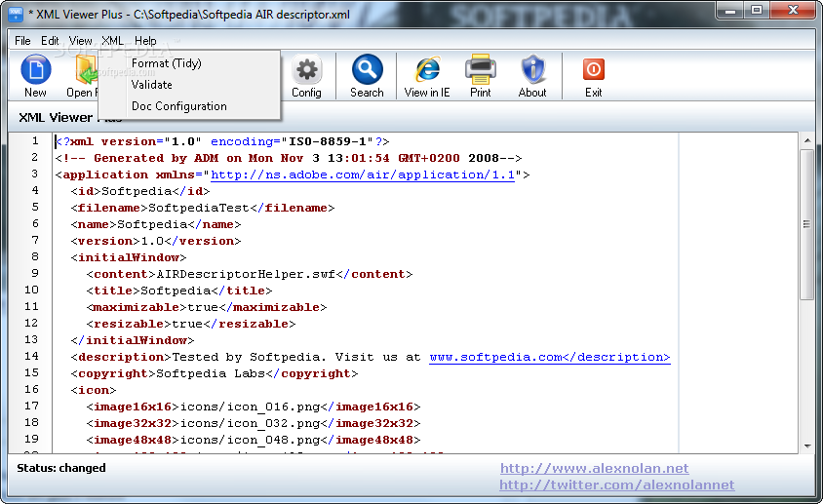Image resolution: width=823 pixels, height=504 pixels.
Task: Click the title Softpedia element line
Action: (179, 291)
